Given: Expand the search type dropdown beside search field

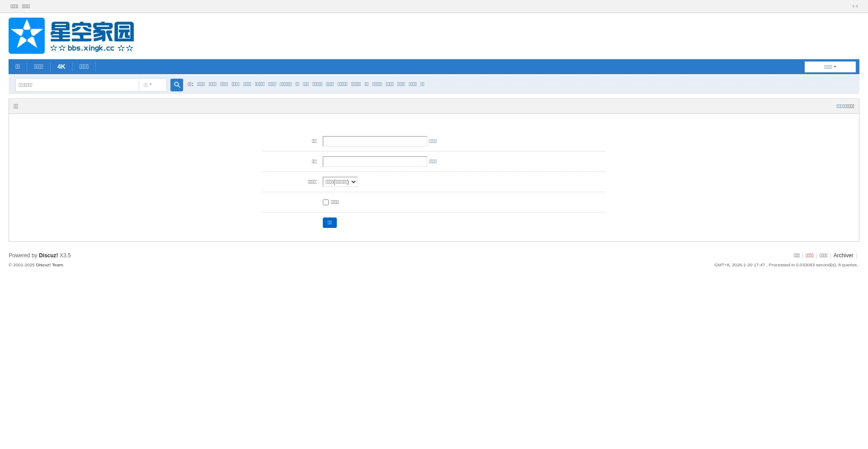Looking at the screenshot, I should [152, 85].
